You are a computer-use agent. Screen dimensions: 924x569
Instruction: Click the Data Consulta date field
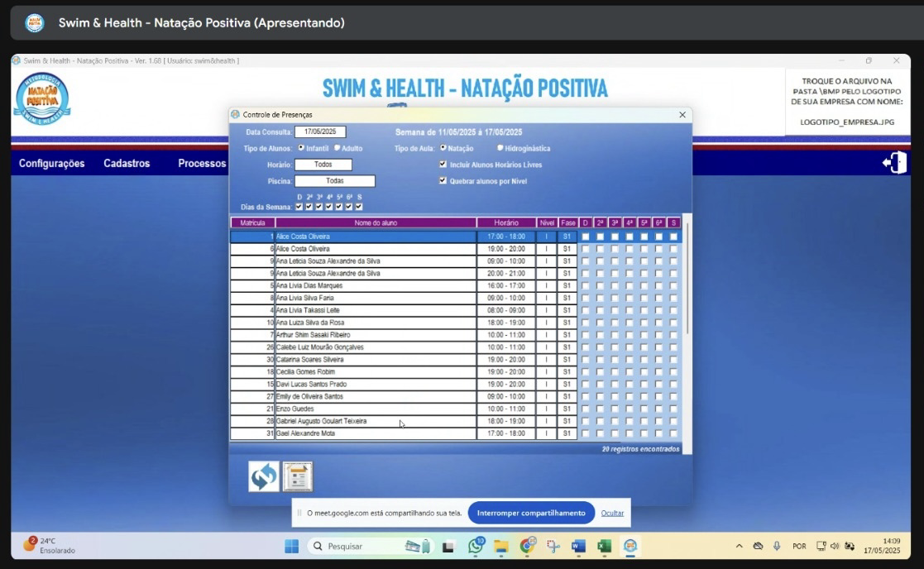tap(320, 132)
